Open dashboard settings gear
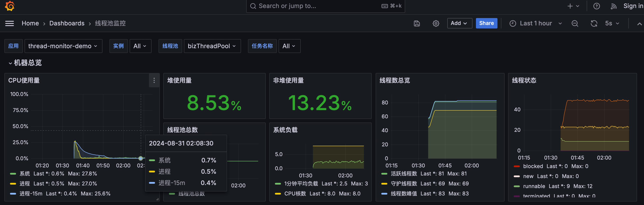The height and width of the screenshot is (205, 644). 436,23
